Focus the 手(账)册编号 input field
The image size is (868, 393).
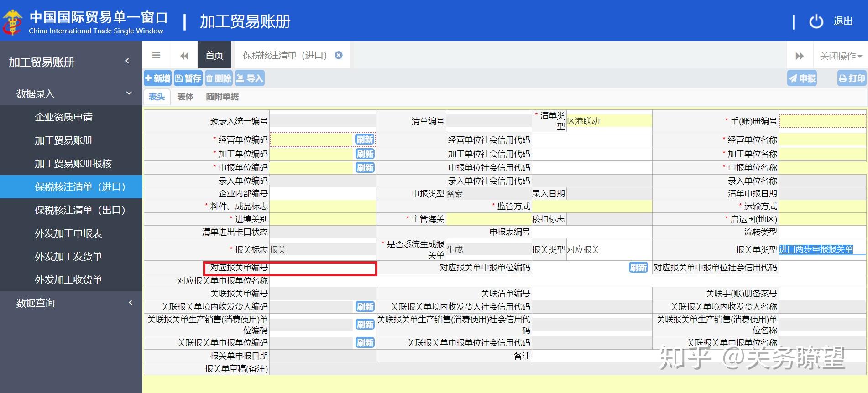pos(822,121)
